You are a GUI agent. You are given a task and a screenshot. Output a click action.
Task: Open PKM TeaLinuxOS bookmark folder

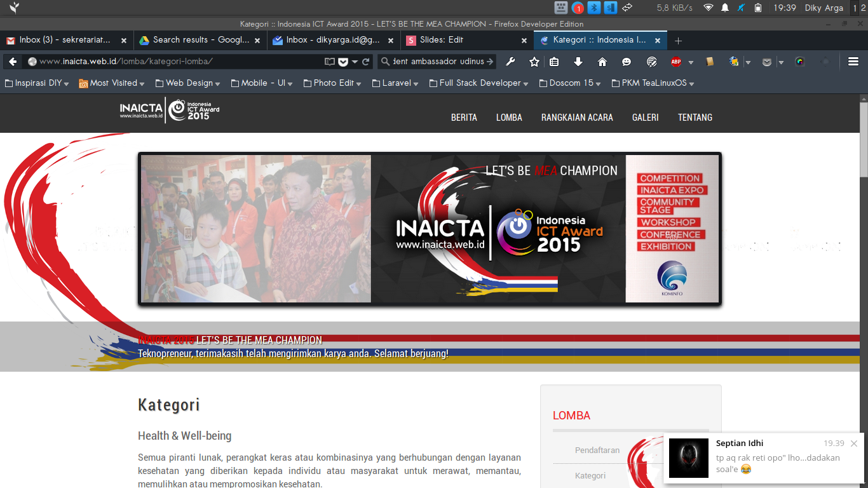click(652, 83)
